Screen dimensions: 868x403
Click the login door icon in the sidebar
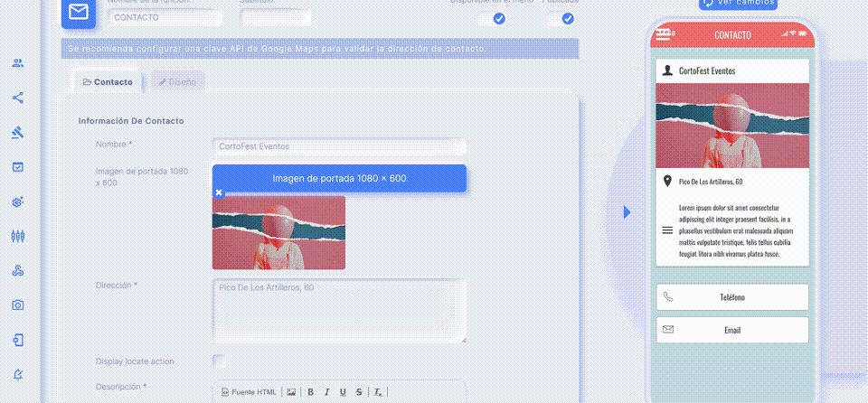[18, 340]
